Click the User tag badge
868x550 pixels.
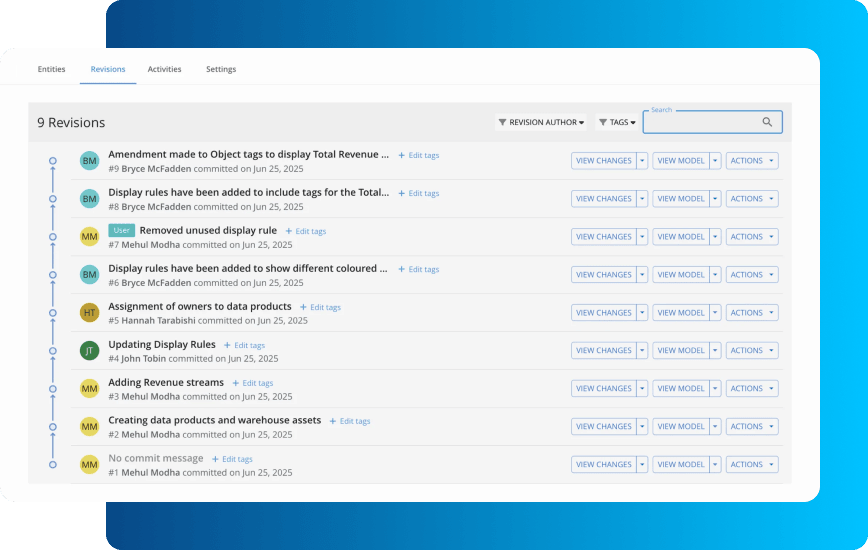pyautogui.click(x=121, y=231)
